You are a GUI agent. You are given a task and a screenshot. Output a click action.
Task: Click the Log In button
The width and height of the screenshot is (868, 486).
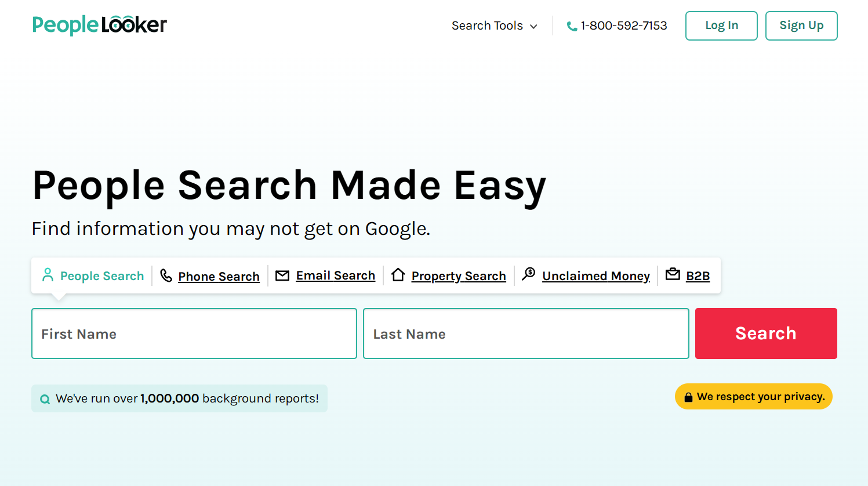(721, 26)
